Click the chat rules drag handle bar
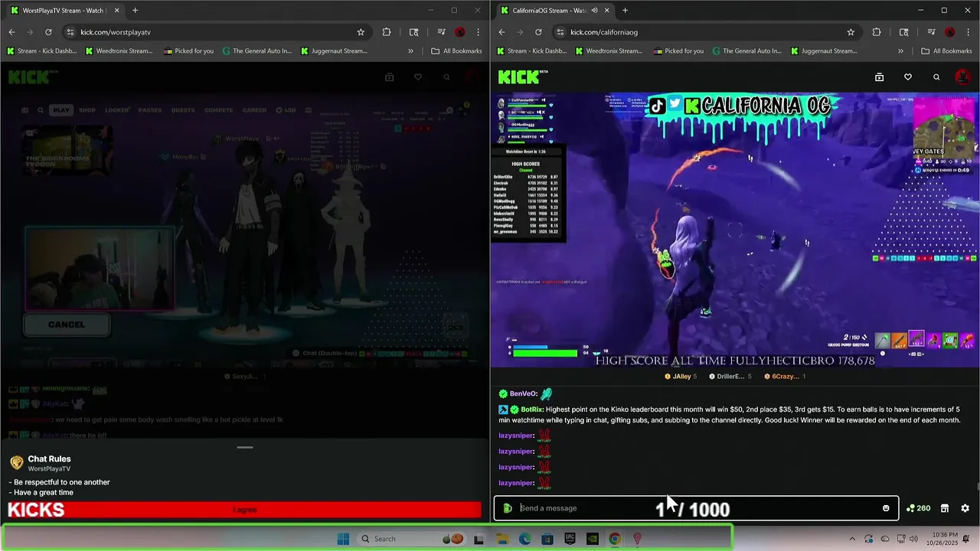Image resolution: width=980 pixels, height=551 pixels. [x=245, y=448]
